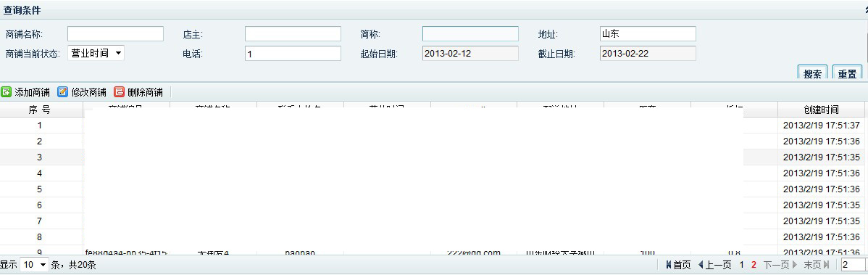The height and width of the screenshot is (275, 868).
Task: Select row number 1
Action: (x=39, y=126)
